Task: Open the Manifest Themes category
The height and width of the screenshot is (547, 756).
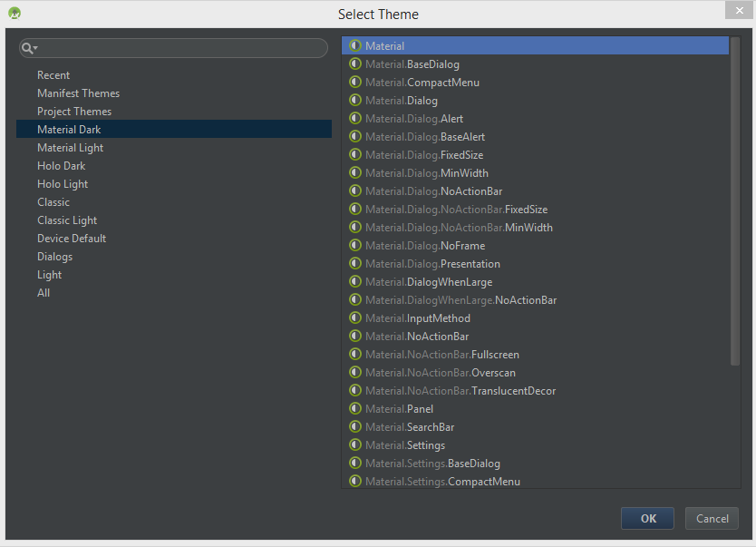Action: (x=79, y=93)
